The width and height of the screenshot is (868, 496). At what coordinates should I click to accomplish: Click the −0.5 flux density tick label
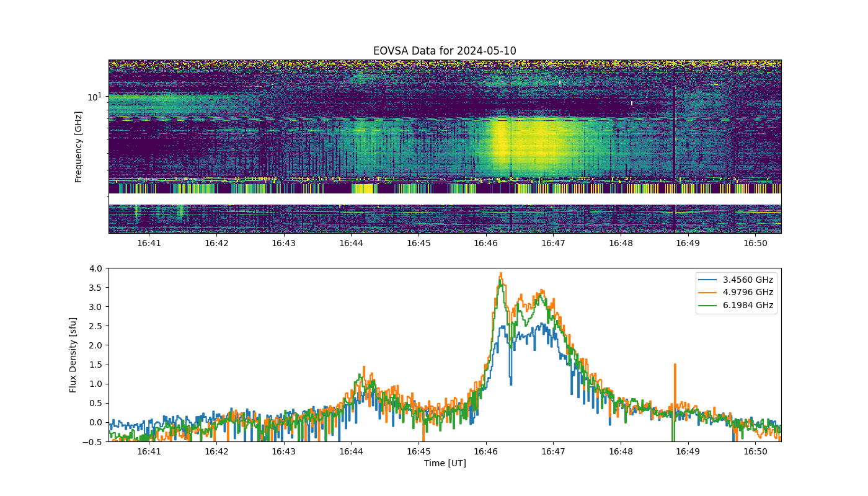pos(94,442)
